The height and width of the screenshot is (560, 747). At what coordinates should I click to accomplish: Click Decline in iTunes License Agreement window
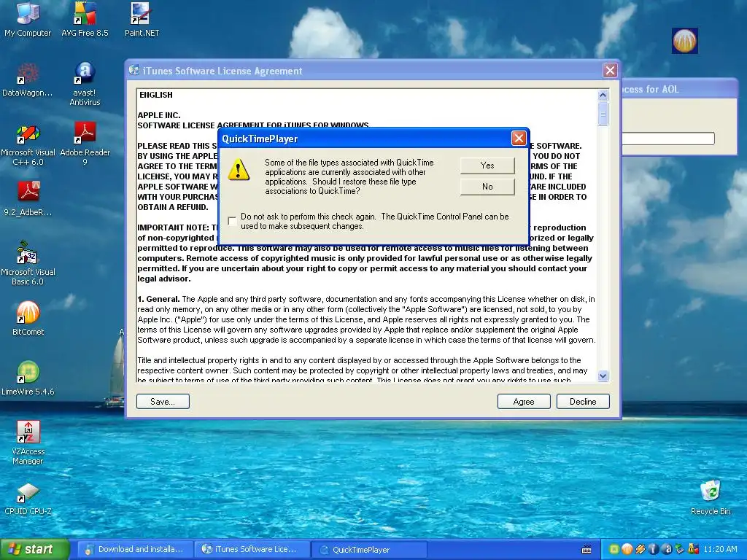(583, 402)
